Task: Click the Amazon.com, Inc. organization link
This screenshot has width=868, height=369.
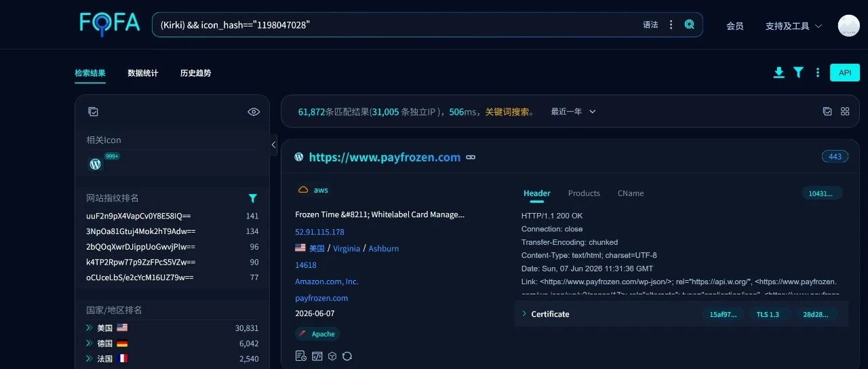Action: [x=327, y=281]
